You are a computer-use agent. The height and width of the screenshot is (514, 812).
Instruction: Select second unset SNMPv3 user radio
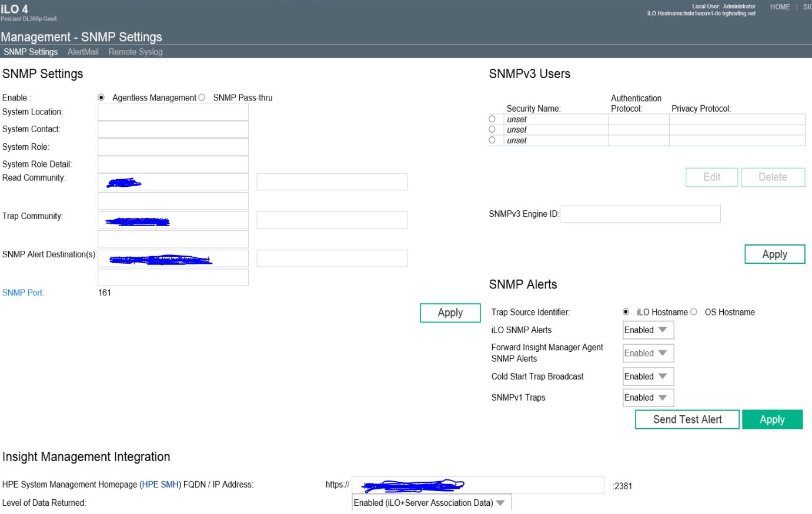492,129
